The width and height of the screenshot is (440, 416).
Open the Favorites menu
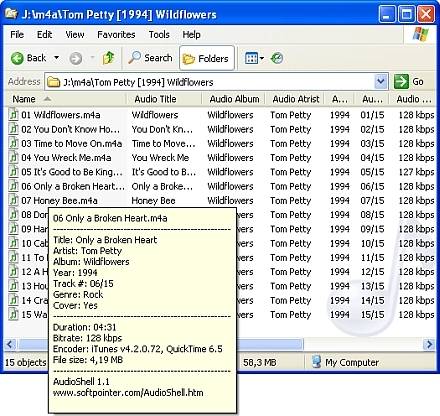click(x=116, y=34)
